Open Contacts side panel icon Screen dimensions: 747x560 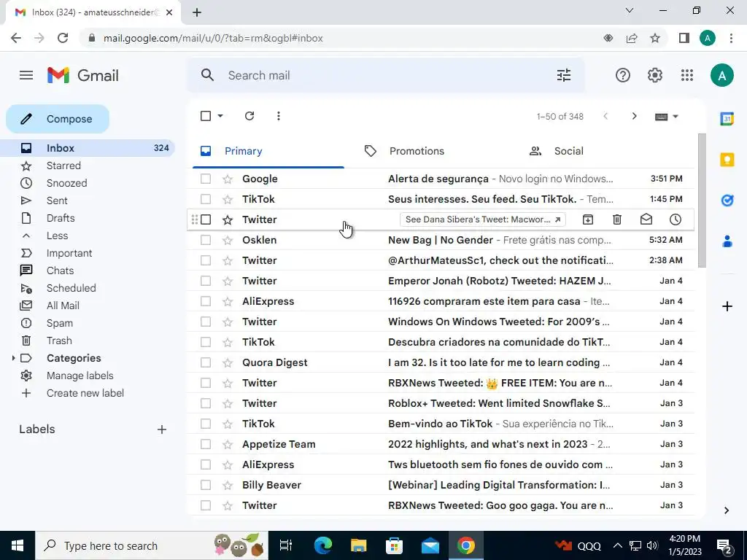tap(727, 241)
